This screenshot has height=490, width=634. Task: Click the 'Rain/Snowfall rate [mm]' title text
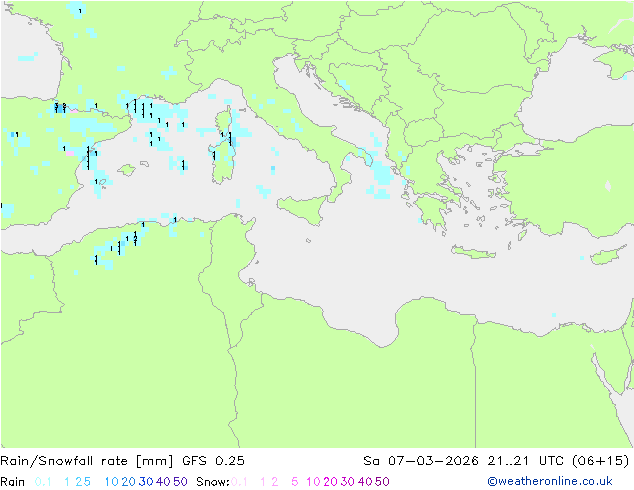(x=87, y=461)
